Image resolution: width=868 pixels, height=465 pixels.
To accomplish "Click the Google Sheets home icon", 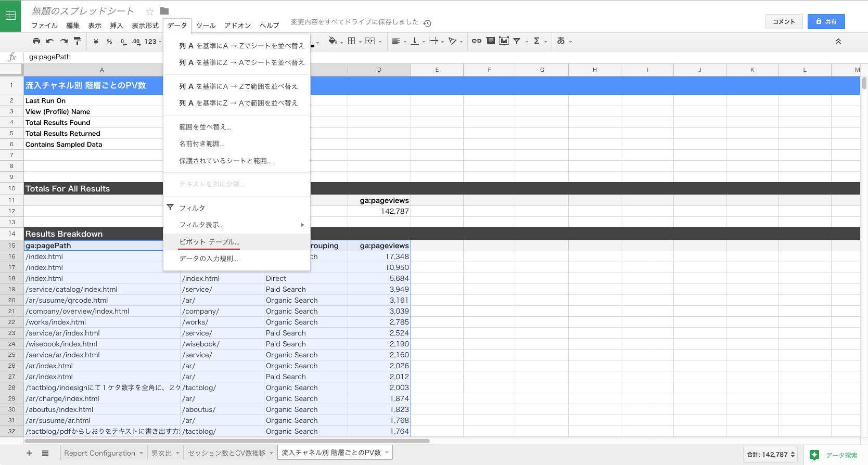I will [x=10, y=16].
